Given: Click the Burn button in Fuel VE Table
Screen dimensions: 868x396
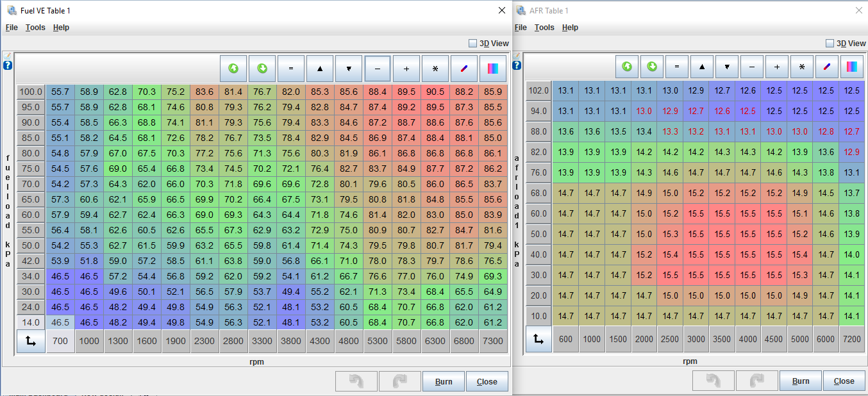Looking at the screenshot, I should [x=444, y=381].
